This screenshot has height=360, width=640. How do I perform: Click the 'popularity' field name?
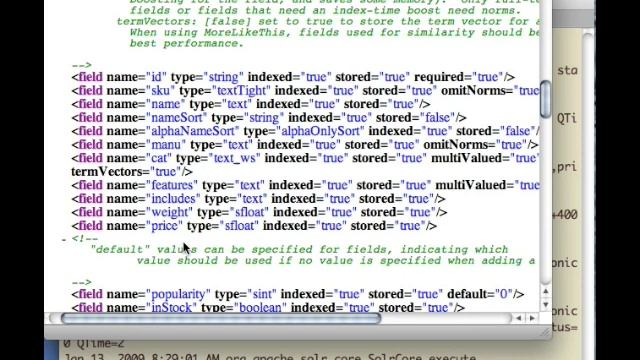pos(178,294)
